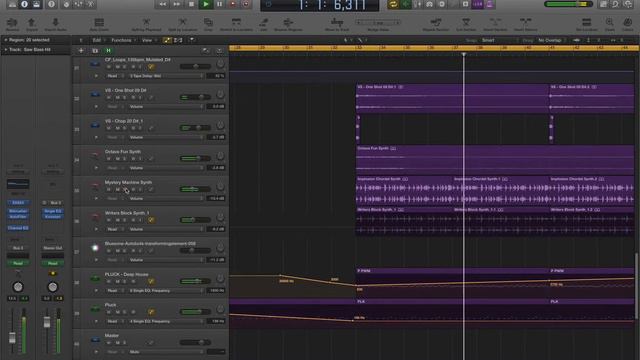Click the Channel EQ button in the inspector strip
The image size is (640, 360).
(18, 228)
